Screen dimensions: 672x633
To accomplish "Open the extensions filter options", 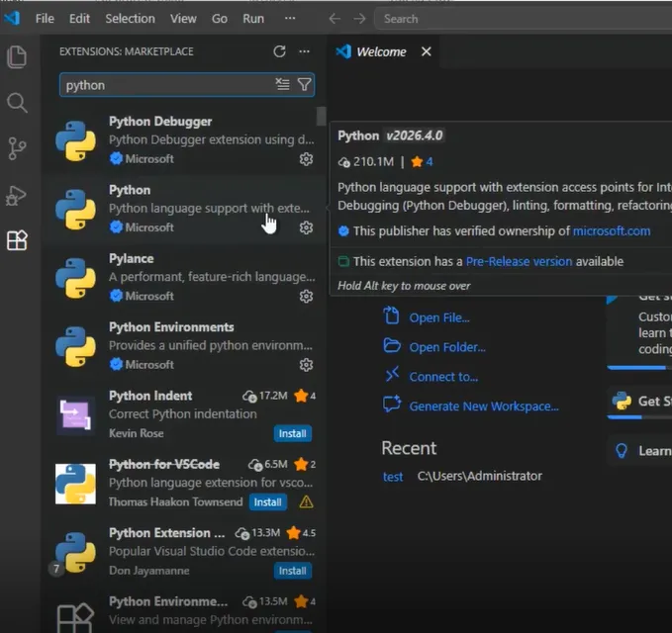I will tap(304, 84).
